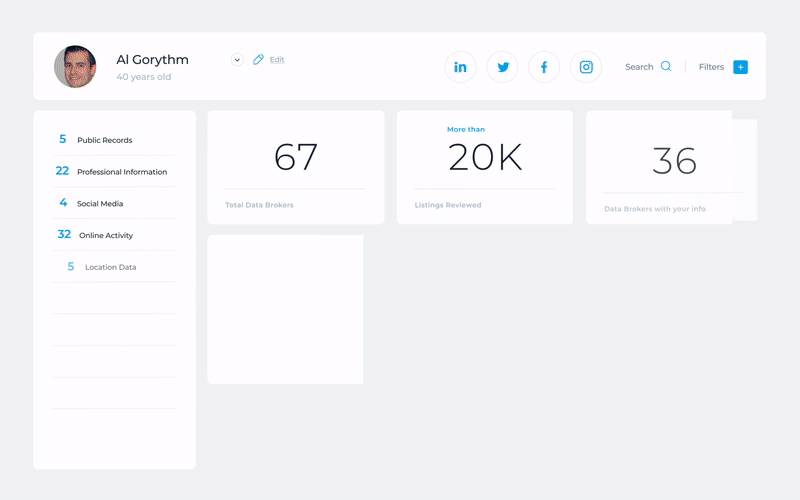Open the Twitter profile icon
Screen dimensions: 800x500
click(x=503, y=67)
